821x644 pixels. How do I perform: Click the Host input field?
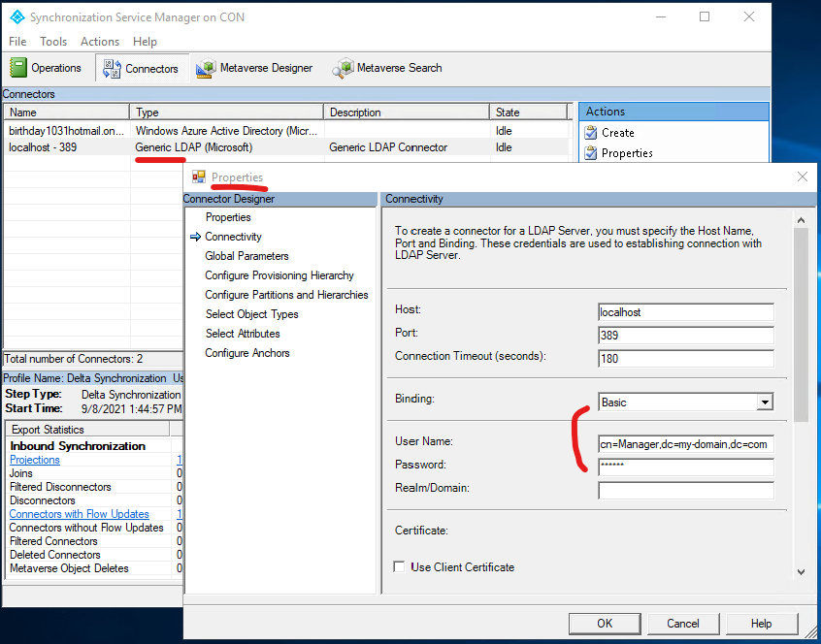coord(686,312)
